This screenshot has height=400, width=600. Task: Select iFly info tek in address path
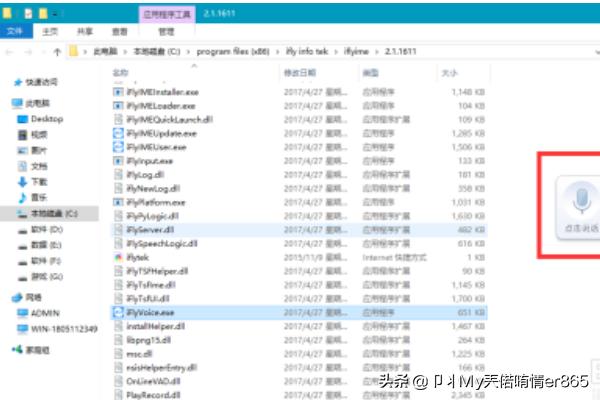coord(307,51)
